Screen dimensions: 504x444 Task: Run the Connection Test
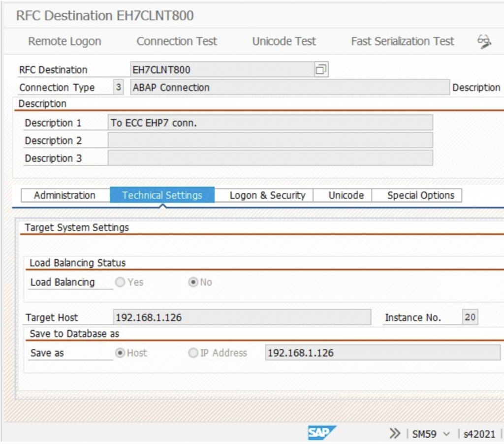point(177,41)
